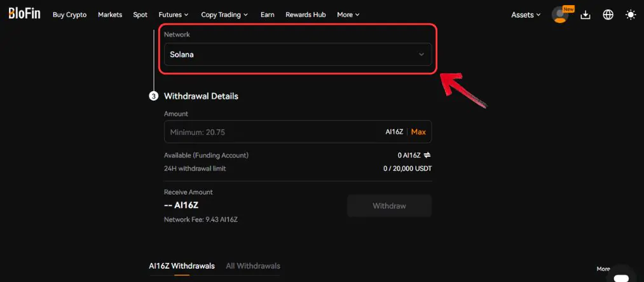Expand the Copy Trading menu
The width and height of the screenshot is (644, 282).
pyautogui.click(x=224, y=15)
